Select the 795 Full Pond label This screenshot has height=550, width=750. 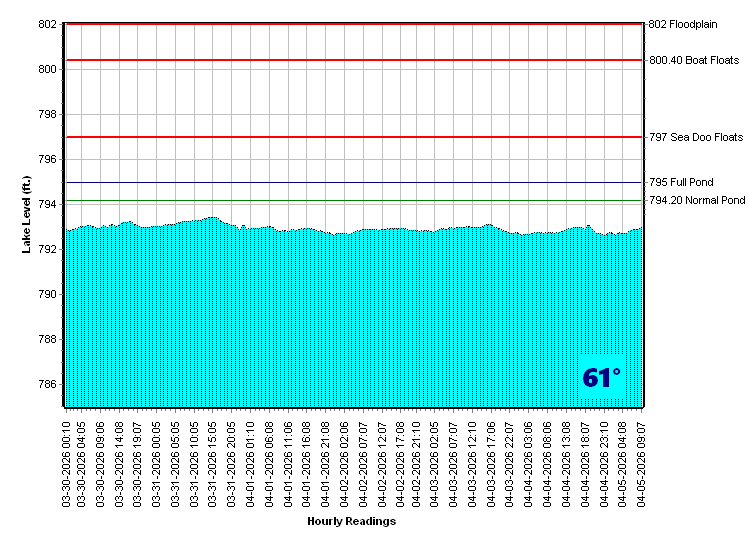pyautogui.click(x=681, y=183)
